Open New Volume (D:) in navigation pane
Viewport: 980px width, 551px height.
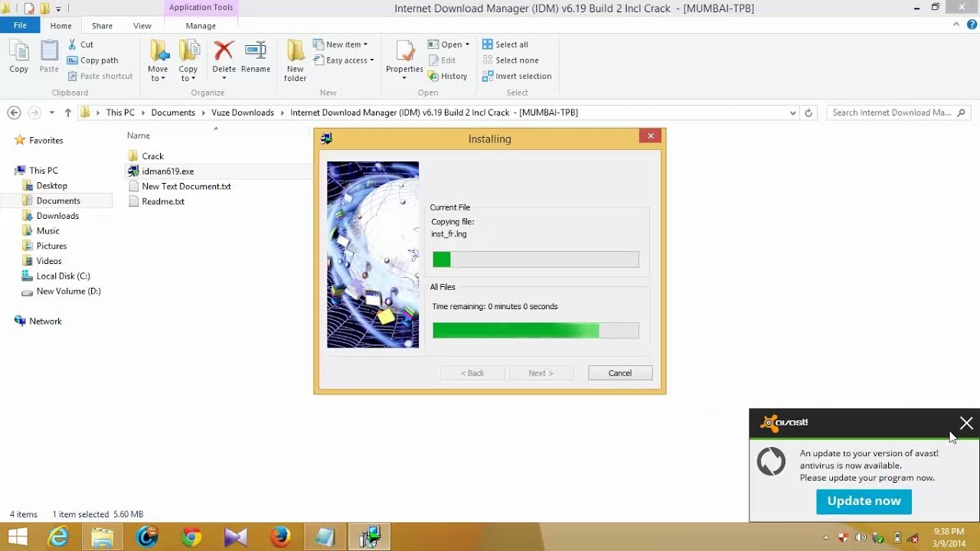(68, 292)
